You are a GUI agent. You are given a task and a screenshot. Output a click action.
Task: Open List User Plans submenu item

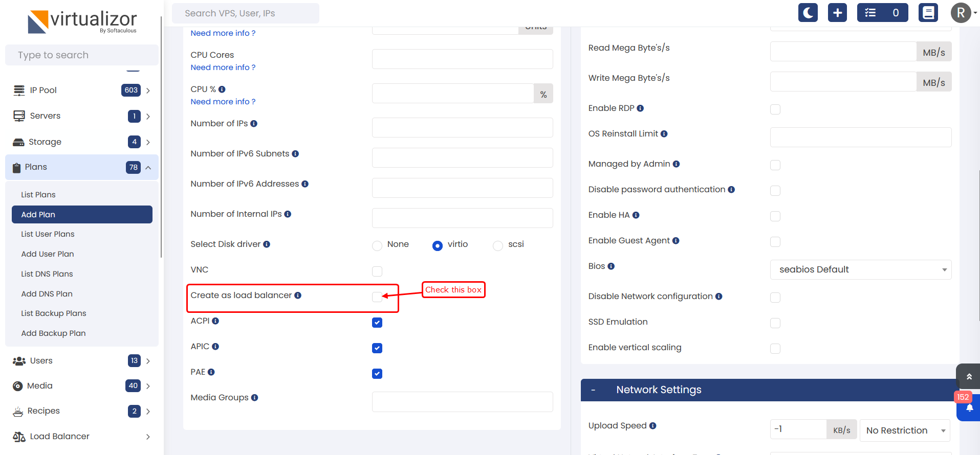(48, 234)
